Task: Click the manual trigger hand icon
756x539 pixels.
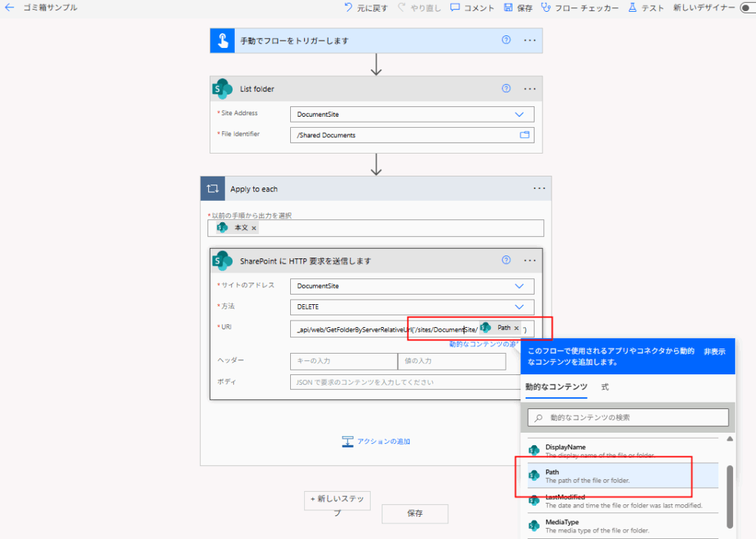Action: [x=222, y=41]
